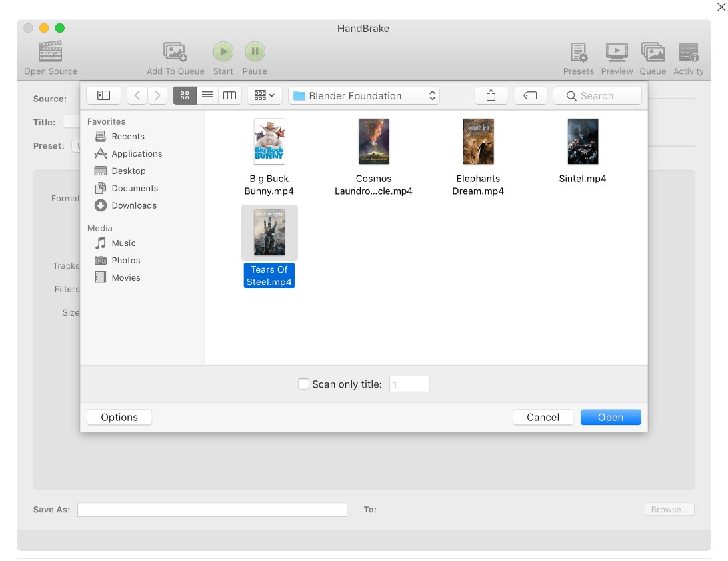The image size is (728, 561).
Task: Toggle the file dialog sidebar button
Action: (103, 95)
